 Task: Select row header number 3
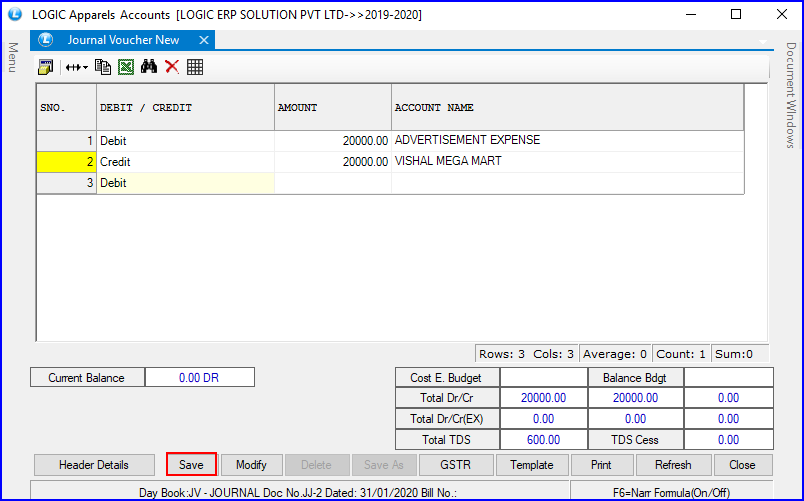click(67, 183)
